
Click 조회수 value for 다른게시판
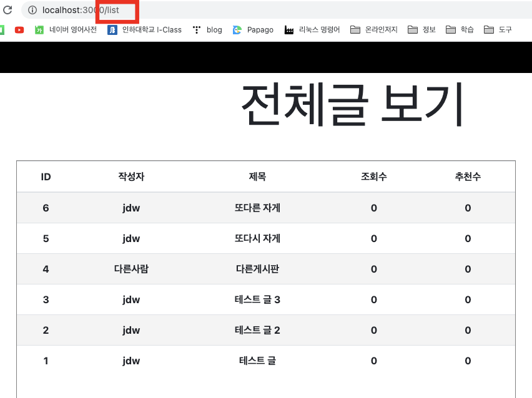374,269
